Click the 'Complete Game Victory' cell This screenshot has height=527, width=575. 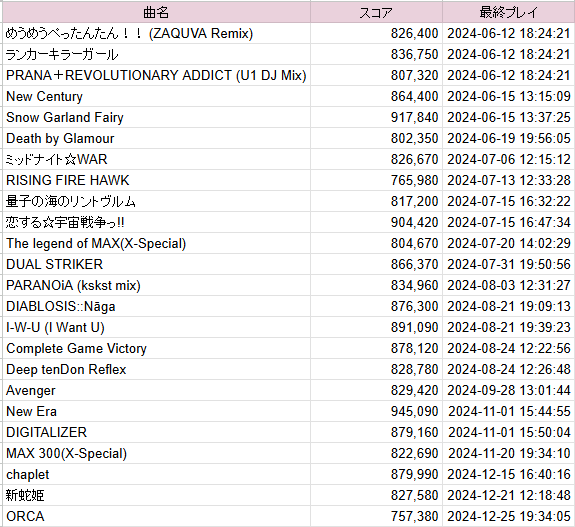tap(156, 348)
